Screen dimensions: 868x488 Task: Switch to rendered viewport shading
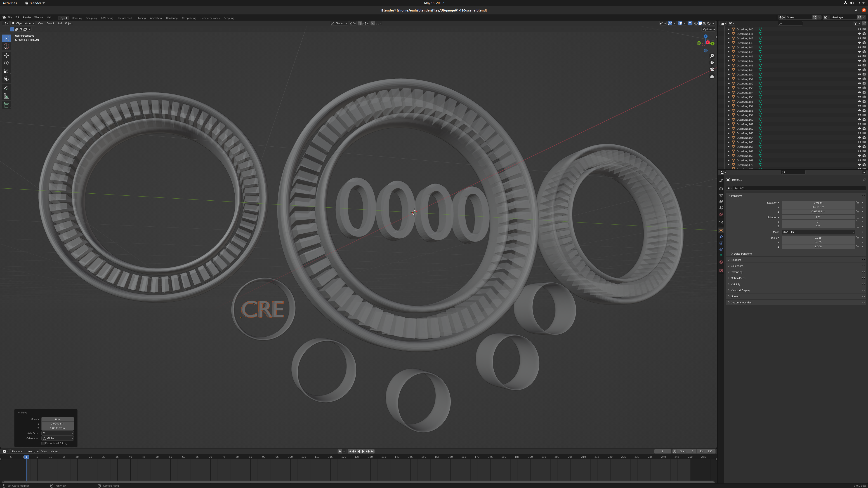click(x=709, y=23)
